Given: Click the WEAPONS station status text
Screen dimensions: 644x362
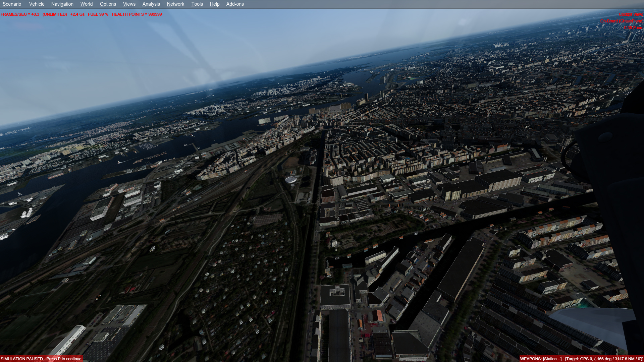Looking at the screenshot, I should click(581, 359).
